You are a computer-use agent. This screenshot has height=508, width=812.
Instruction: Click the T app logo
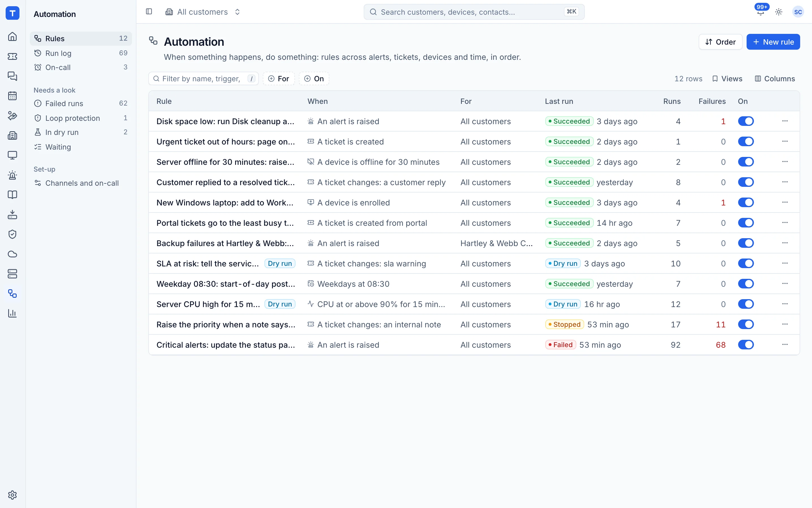point(12,13)
